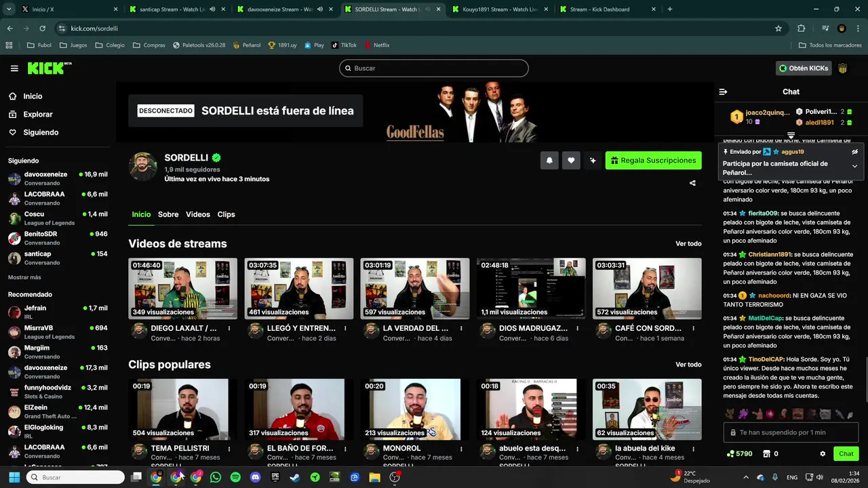Open WhatsApp from the taskbar
Image resolution: width=868 pixels, height=488 pixels.
click(x=216, y=477)
